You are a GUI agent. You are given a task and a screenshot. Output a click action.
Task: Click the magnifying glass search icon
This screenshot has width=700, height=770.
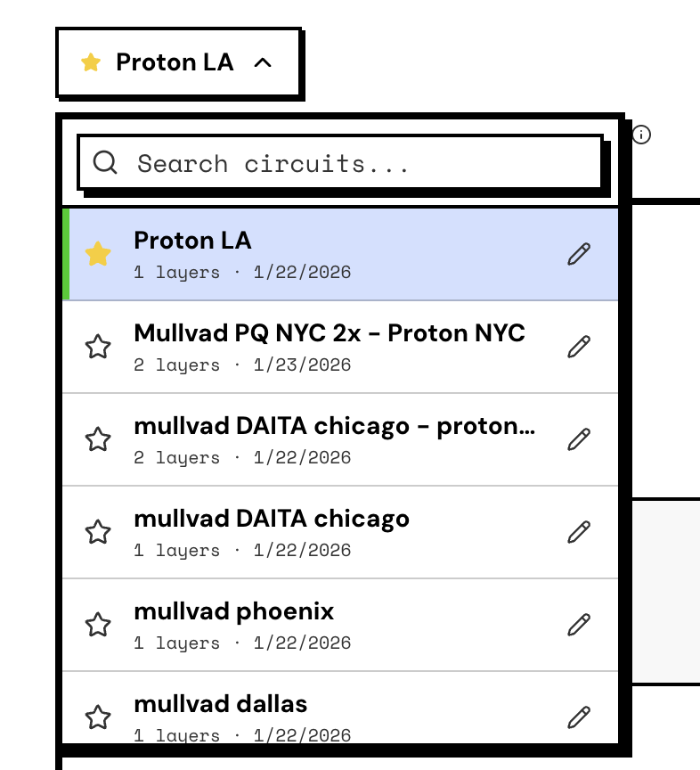point(106,162)
